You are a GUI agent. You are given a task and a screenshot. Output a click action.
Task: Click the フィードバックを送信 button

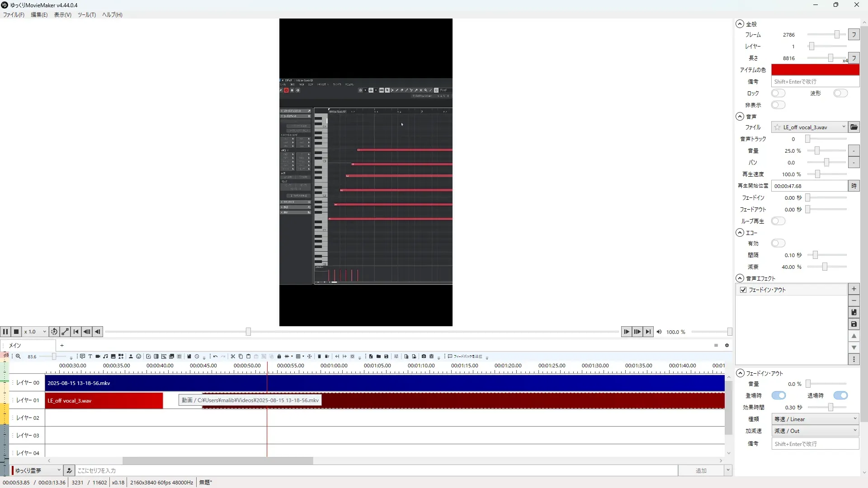[x=465, y=357]
